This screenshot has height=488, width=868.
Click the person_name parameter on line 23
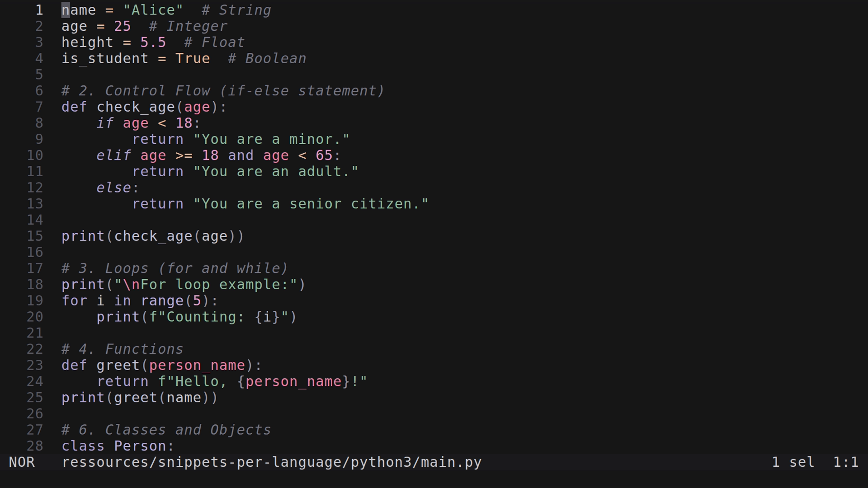198,365
